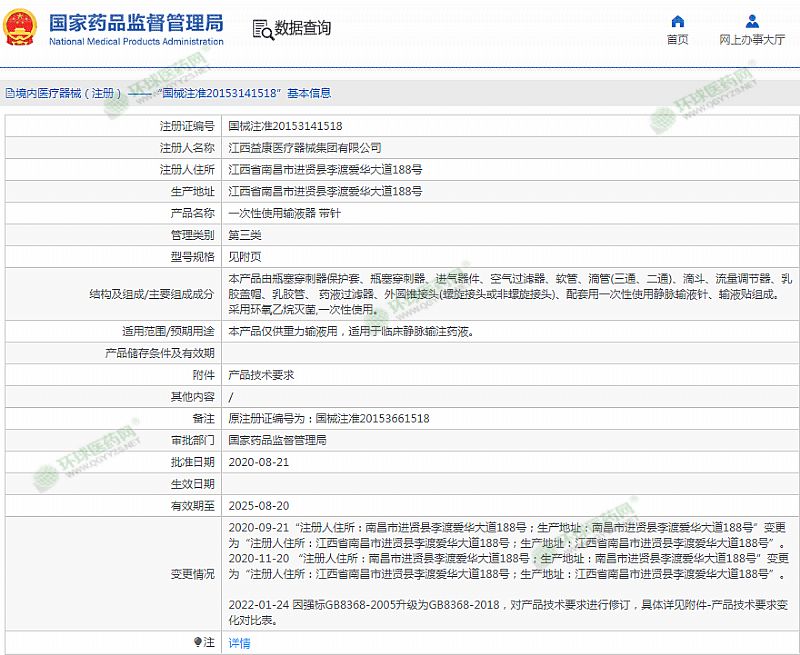Open the 详情 link in the 注 row

click(x=239, y=643)
